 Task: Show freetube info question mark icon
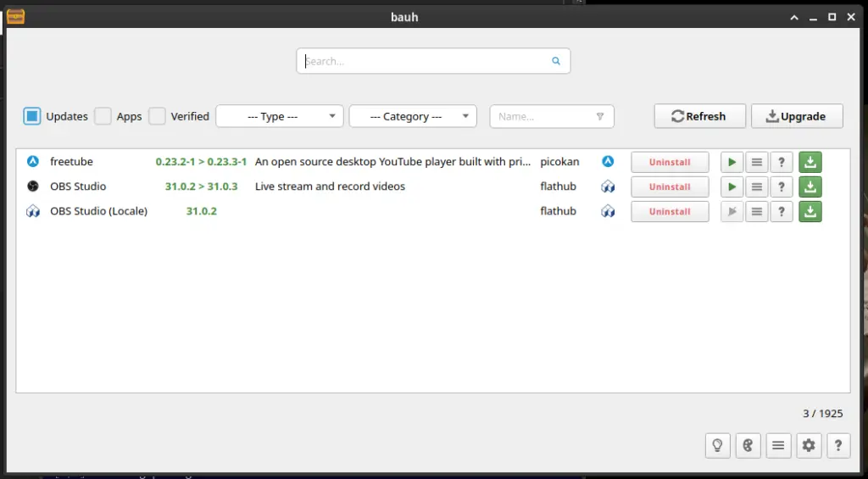point(781,162)
